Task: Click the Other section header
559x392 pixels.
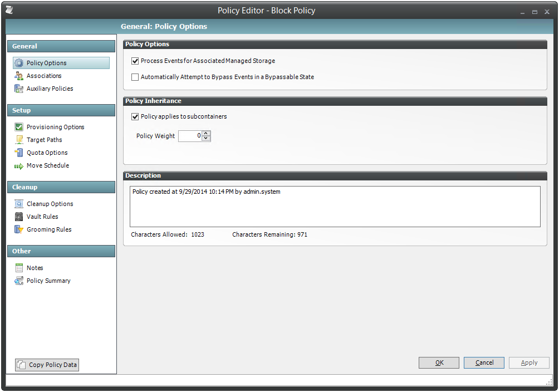Action: point(61,252)
